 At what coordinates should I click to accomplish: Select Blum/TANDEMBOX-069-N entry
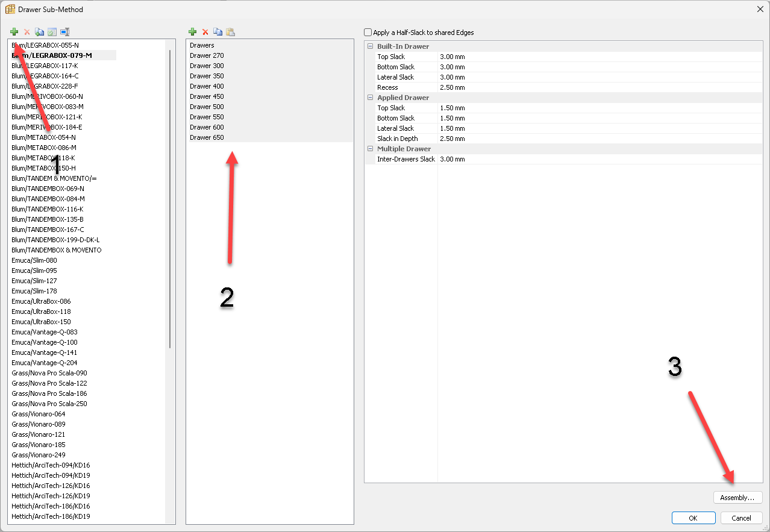coord(48,189)
